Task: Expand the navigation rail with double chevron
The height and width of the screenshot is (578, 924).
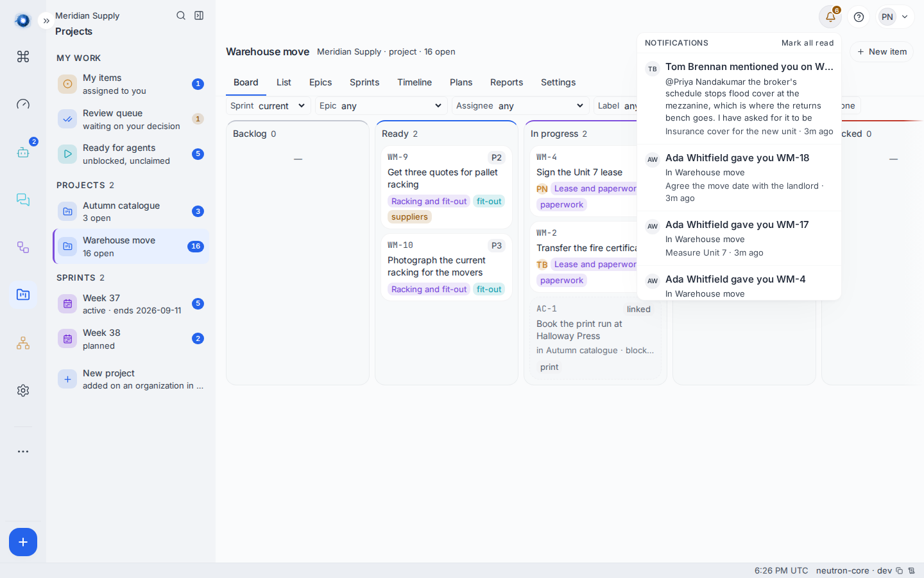Action: click(x=46, y=21)
